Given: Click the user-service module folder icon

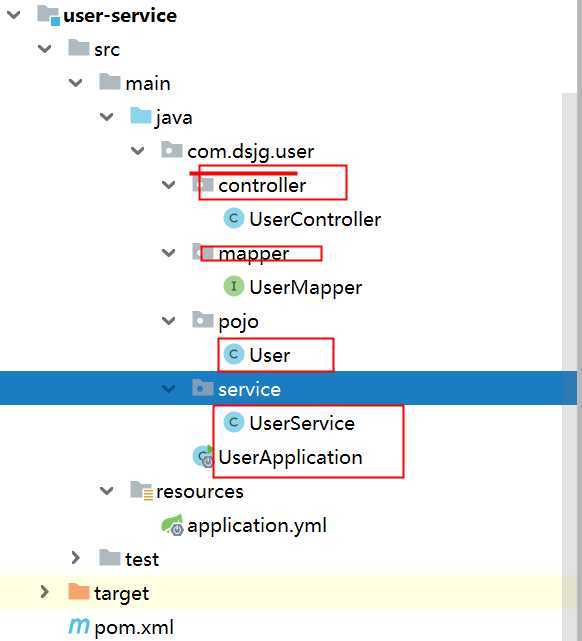Looking at the screenshot, I should pyautogui.click(x=48, y=15).
